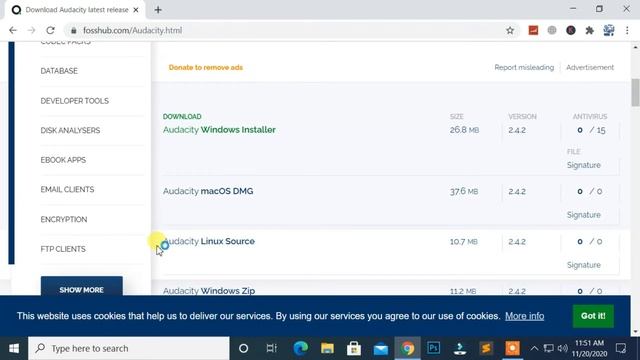This screenshot has width=640, height=360.
Task: View site security lock icon info
Action: 73,31
